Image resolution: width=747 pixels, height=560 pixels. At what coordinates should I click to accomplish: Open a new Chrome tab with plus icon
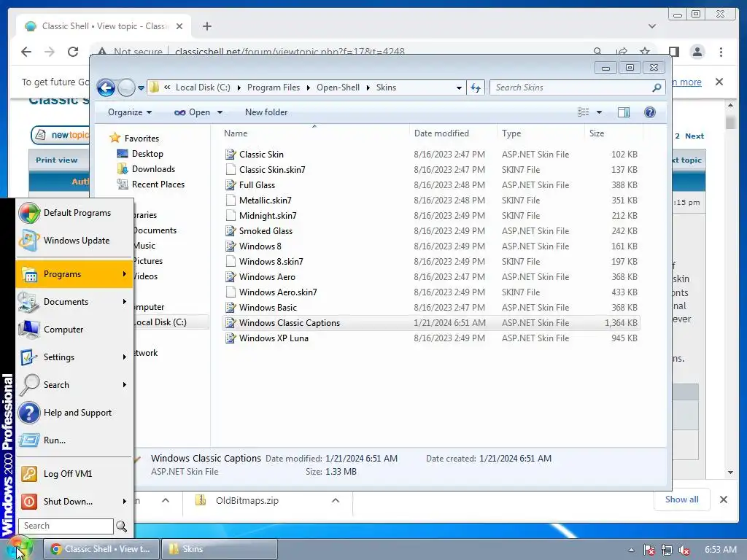[206, 26]
